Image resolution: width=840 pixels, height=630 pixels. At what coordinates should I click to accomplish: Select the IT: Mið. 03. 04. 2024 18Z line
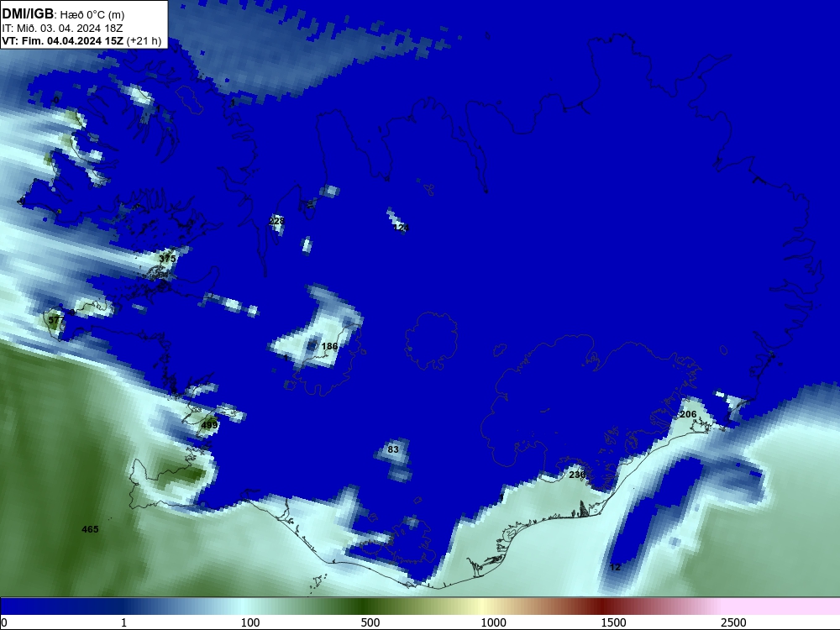(x=63, y=28)
